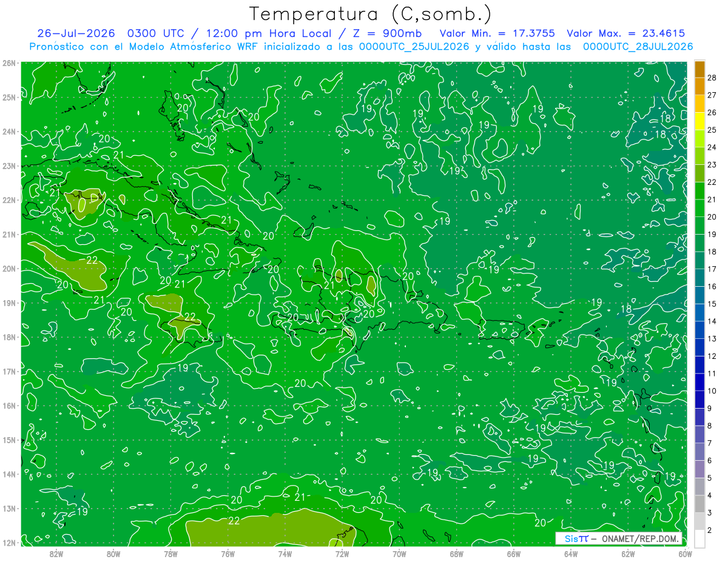This screenshot has width=728, height=562.
Task: Click the 82W longitude axis label
Action: click(x=56, y=554)
